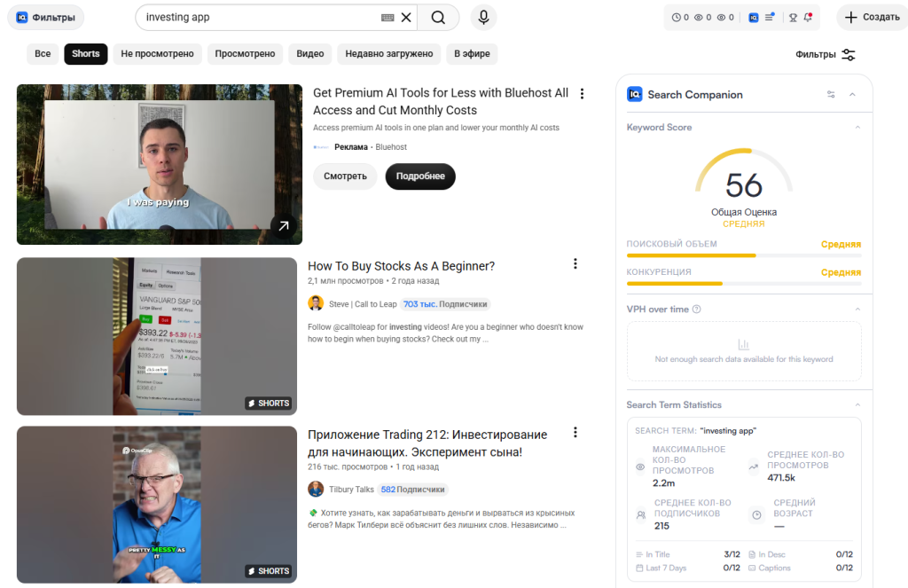The height and width of the screenshot is (588, 908).
Task: Click the In Desc 0/12 statistic
Action: pos(801,554)
